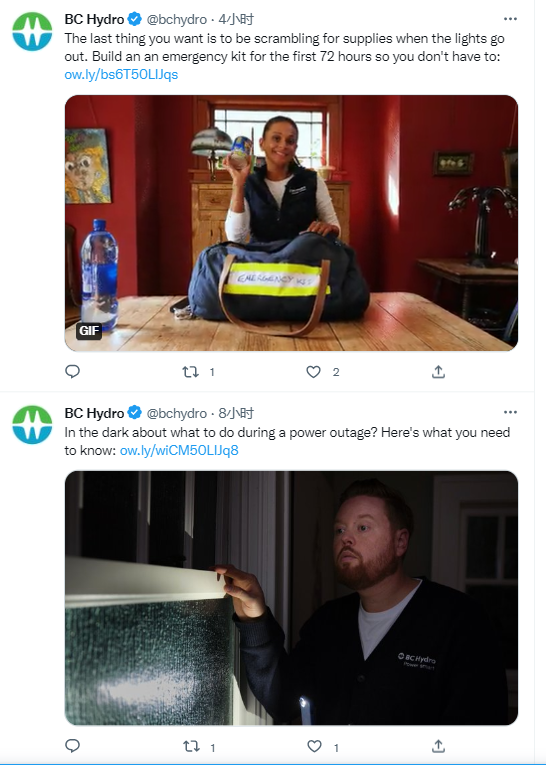
Task: Reply to the emergency kit tweet
Action: point(72,372)
